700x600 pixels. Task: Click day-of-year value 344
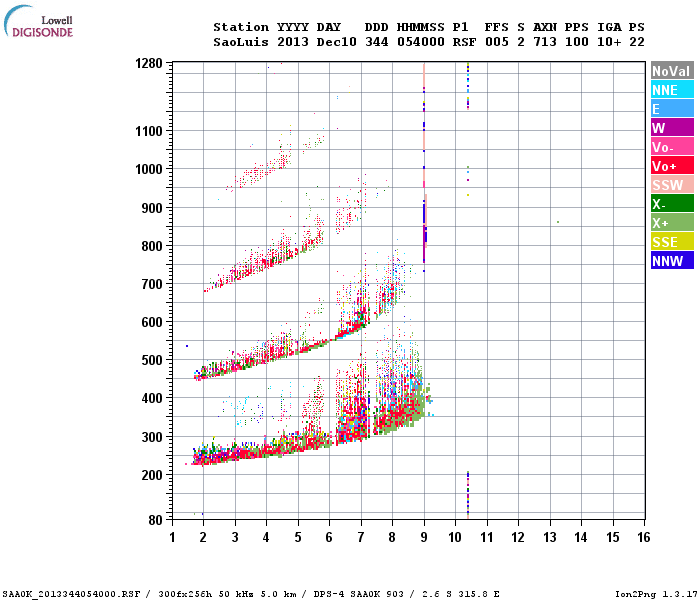[376, 42]
